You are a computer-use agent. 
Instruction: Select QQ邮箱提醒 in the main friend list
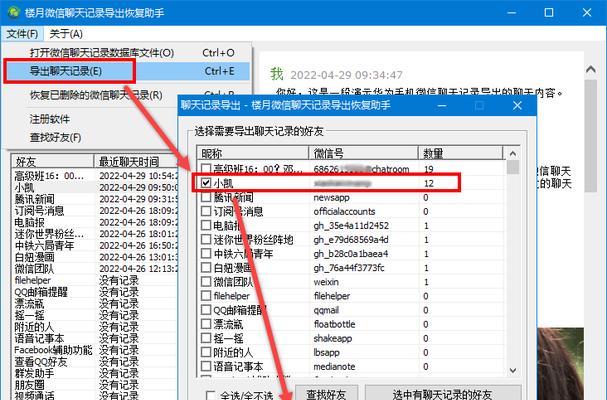[41, 292]
